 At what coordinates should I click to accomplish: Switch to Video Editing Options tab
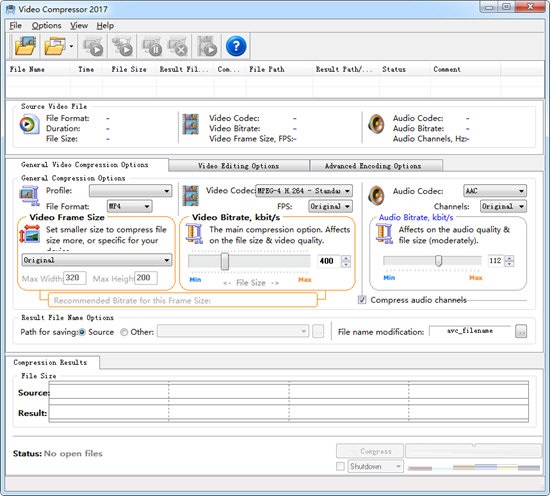tap(239, 166)
